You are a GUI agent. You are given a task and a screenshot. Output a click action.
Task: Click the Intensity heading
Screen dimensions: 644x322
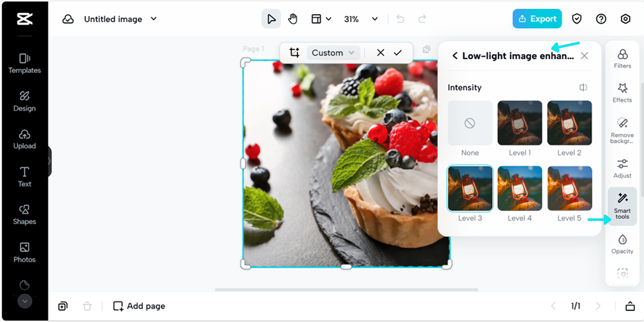click(x=464, y=88)
